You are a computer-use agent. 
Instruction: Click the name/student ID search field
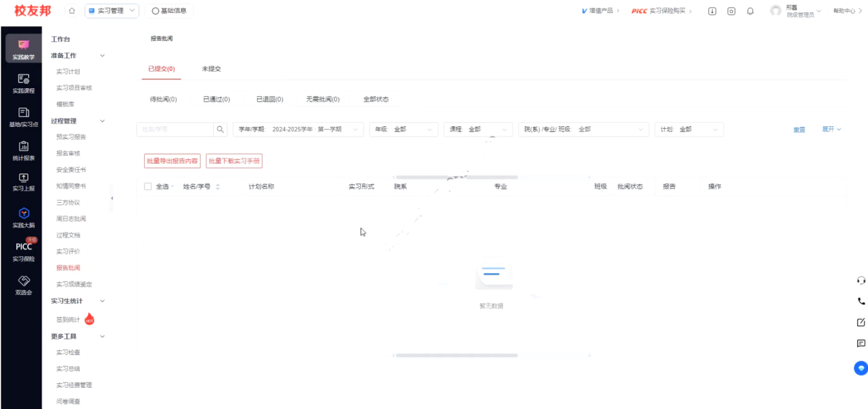[x=175, y=129]
